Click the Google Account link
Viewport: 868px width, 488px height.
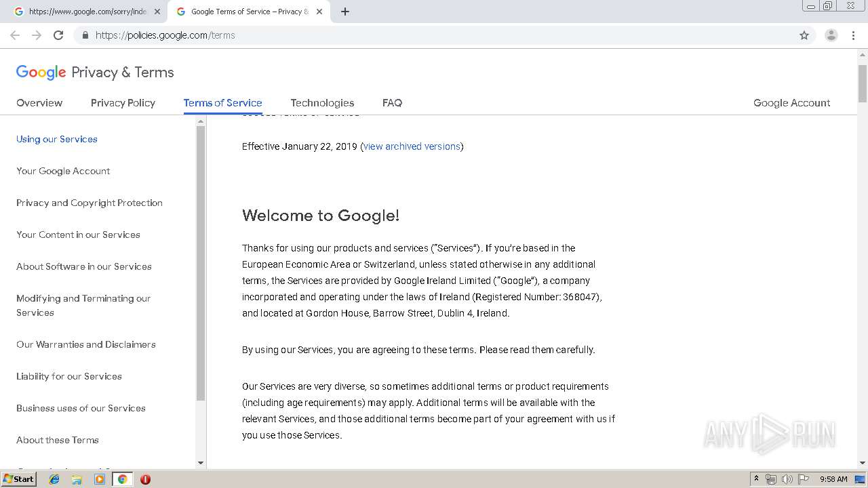791,103
